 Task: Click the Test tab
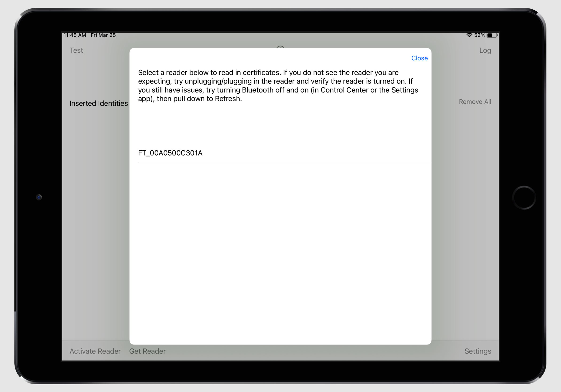tap(76, 50)
